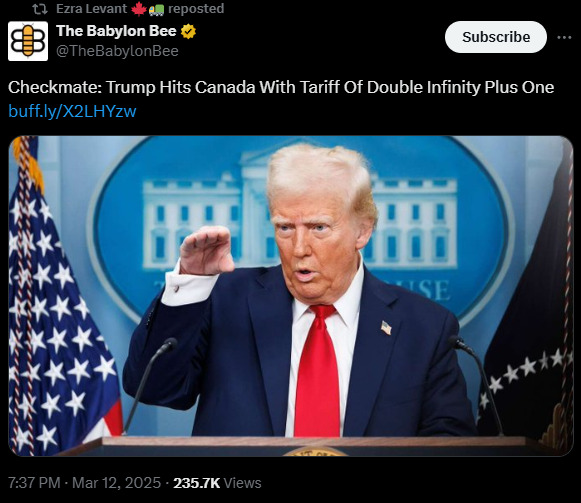Subscribe to The Babylon Bee
Image resolution: width=581 pixels, height=503 pixels.
(x=496, y=37)
